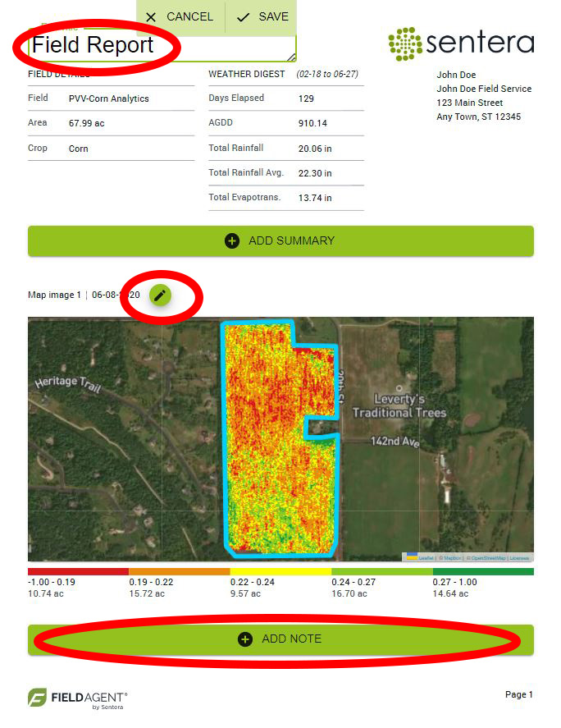561x728 pixels.
Task: Click the FieldAgent logo in the footer
Action: coord(78,698)
